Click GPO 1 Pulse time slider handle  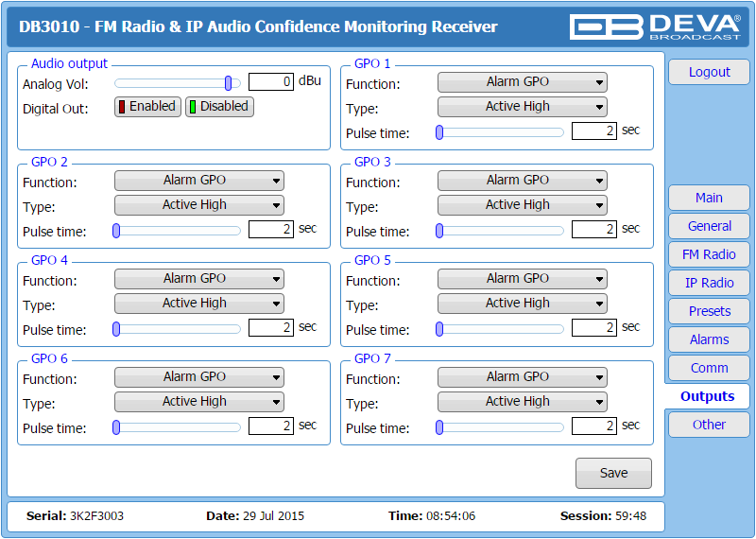coord(439,132)
